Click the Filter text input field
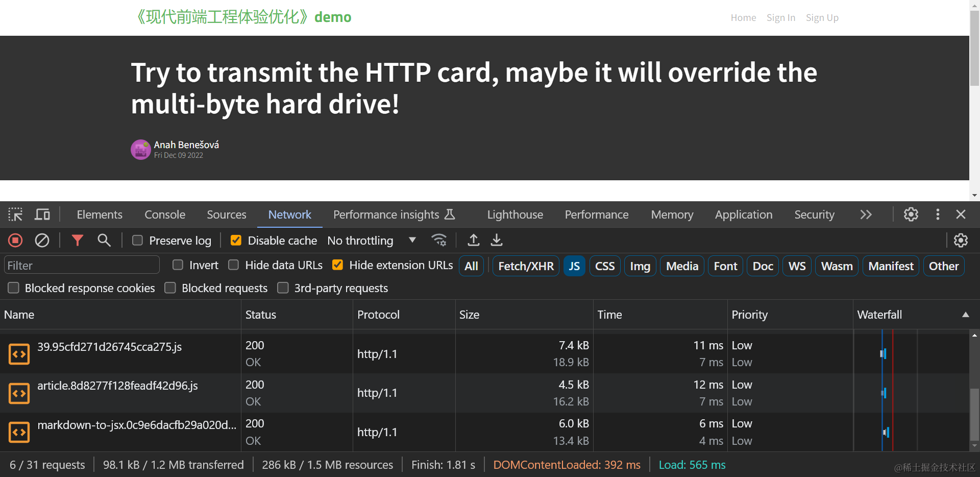Image resolution: width=980 pixels, height=477 pixels. tap(82, 266)
